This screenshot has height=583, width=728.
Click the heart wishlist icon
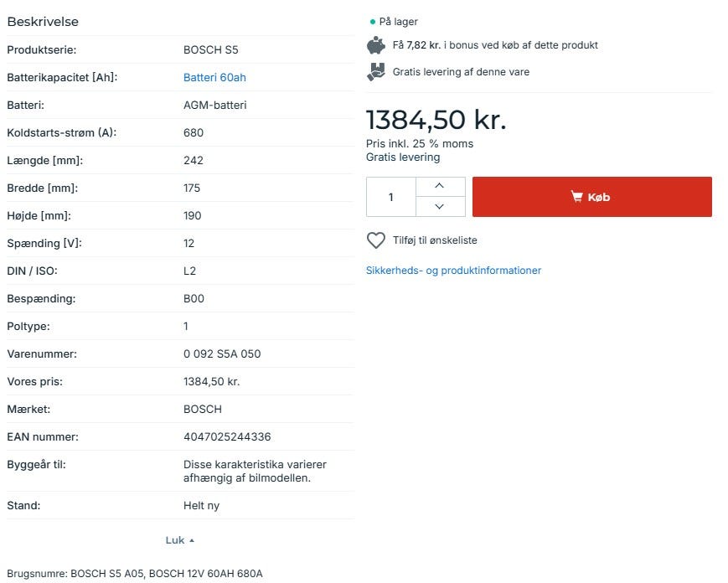(x=376, y=240)
